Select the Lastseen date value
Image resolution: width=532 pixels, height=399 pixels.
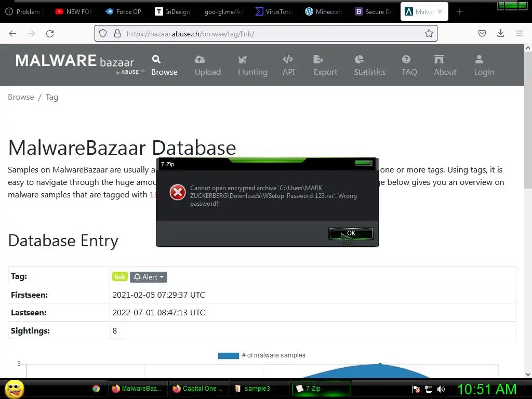159,312
